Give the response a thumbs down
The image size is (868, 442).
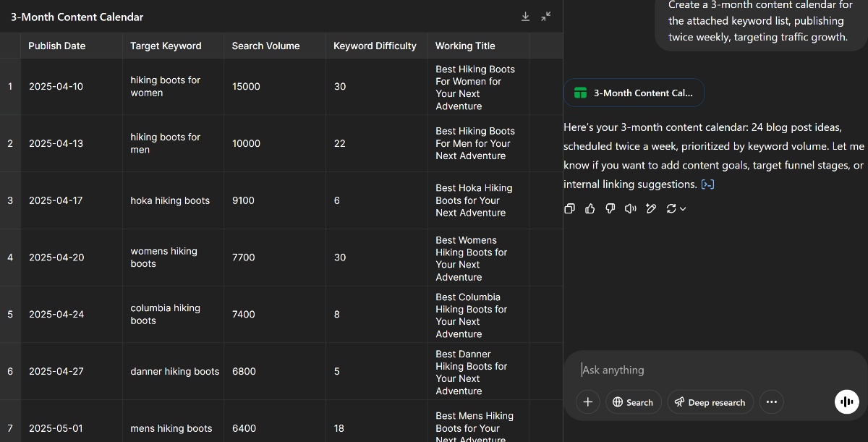point(610,208)
